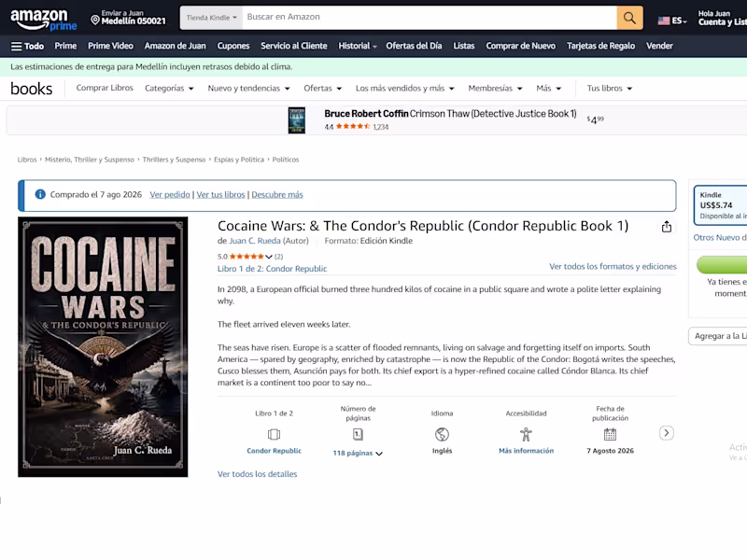The width and height of the screenshot is (747, 560).
Task: Open the Ofertas books dropdown
Action: [x=322, y=88]
